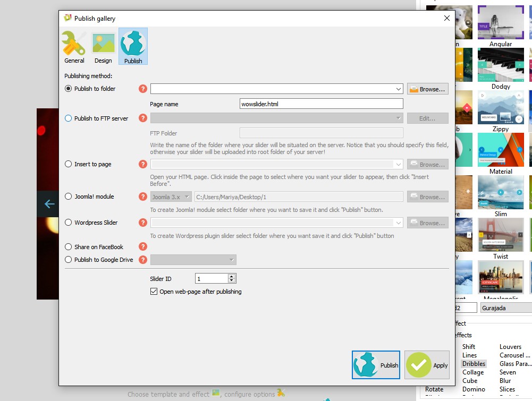Select the Lines transition effect

(x=469, y=355)
